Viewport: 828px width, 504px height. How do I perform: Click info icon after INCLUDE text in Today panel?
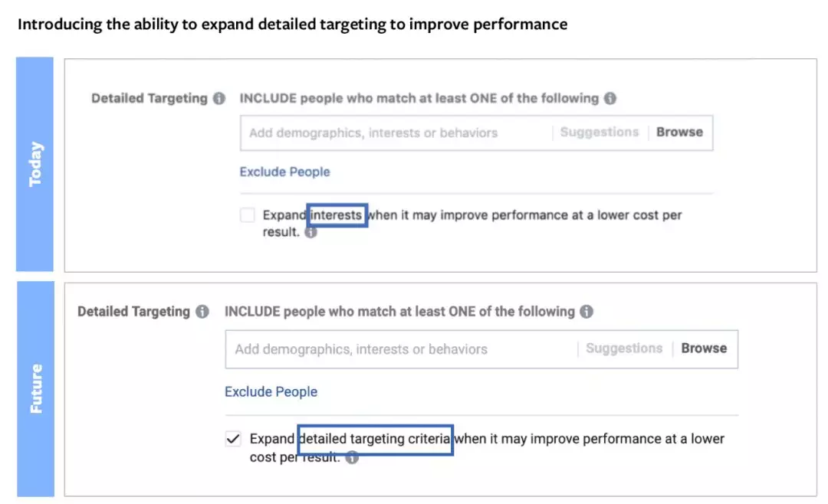609,99
